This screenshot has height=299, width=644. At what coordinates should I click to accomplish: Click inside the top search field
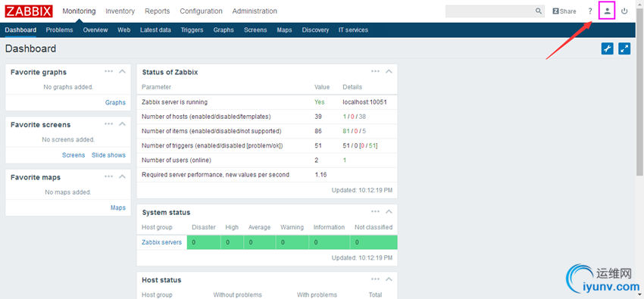coord(489,11)
